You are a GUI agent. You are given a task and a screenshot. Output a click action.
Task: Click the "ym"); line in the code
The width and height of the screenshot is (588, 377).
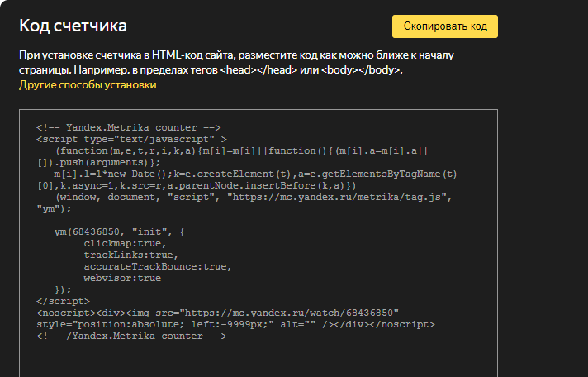(54, 209)
